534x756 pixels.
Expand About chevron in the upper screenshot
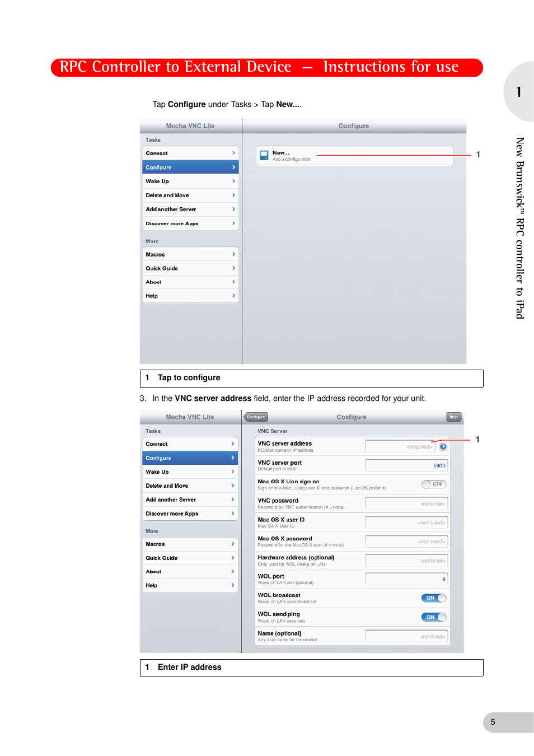(233, 282)
